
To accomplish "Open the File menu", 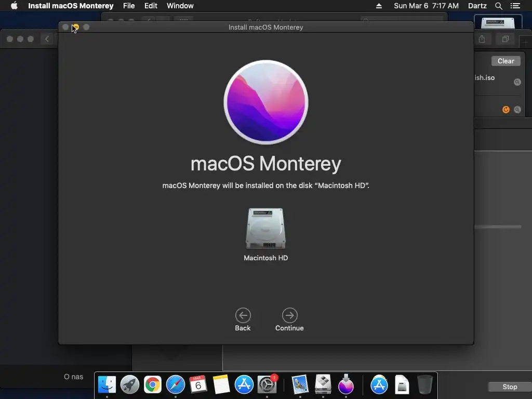I will click(129, 6).
